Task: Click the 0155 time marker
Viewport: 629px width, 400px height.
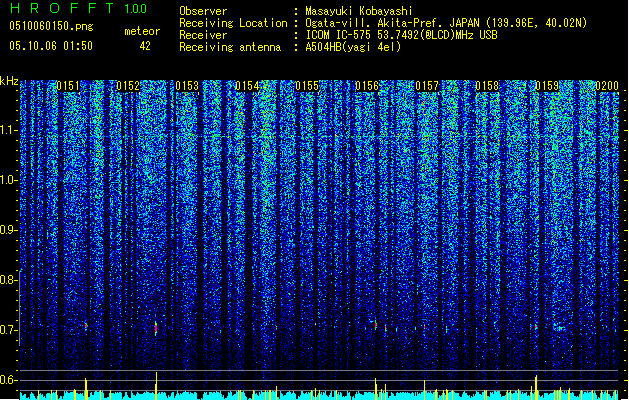Action: (x=307, y=86)
